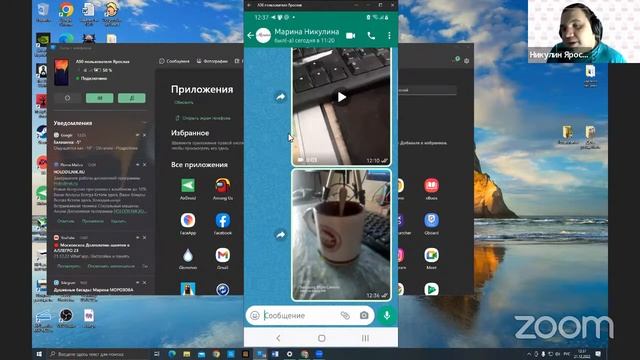Screen dimensions: 640x360
Task: Dismiss the YouTube notification
Action: click(x=144, y=238)
